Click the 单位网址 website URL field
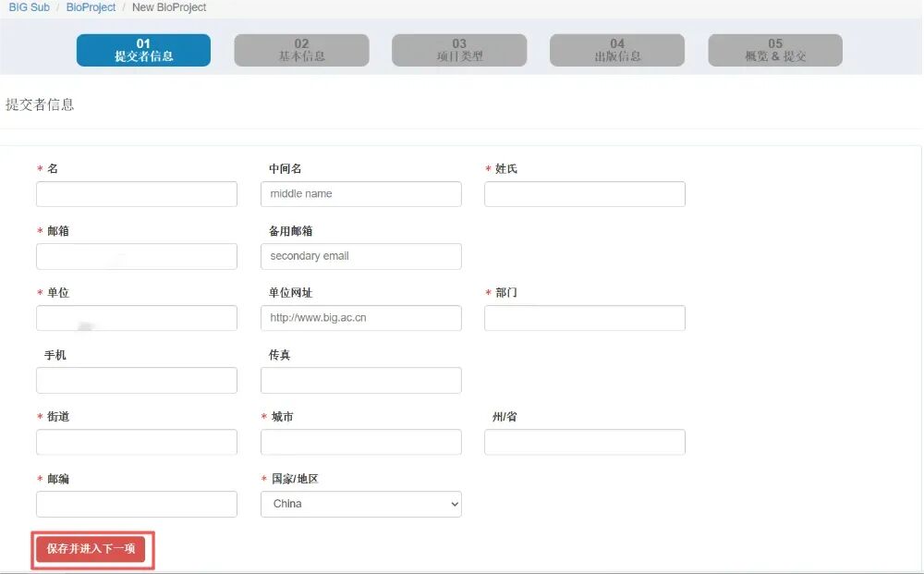Screen dimensions: 924x574 [360, 318]
